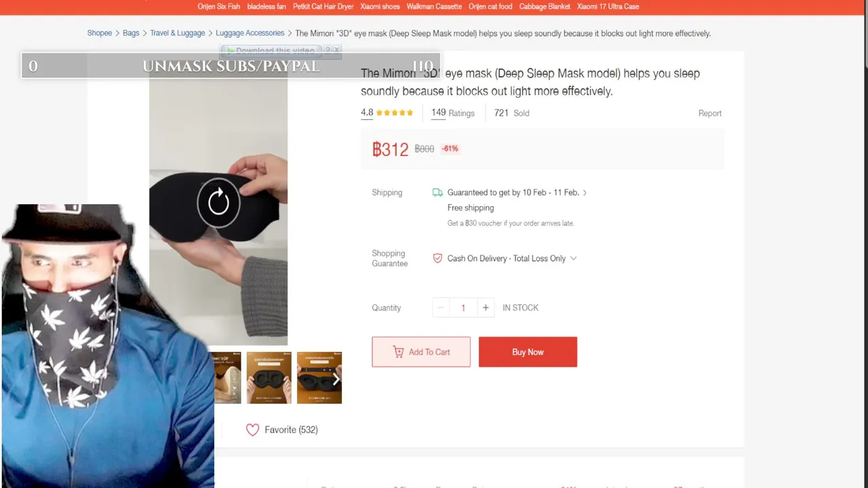
Task: Select the eye mask in hands thumbnail
Action: pos(269,378)
